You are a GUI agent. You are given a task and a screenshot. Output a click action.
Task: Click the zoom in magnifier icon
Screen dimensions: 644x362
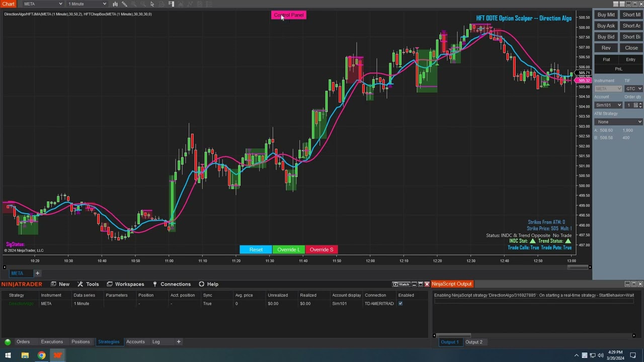[134, 4]
